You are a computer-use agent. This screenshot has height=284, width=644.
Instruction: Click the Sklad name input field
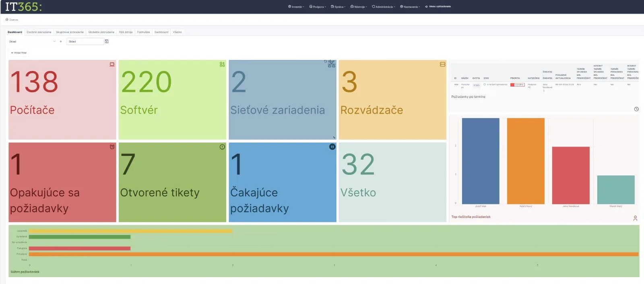tap(85, 41)
